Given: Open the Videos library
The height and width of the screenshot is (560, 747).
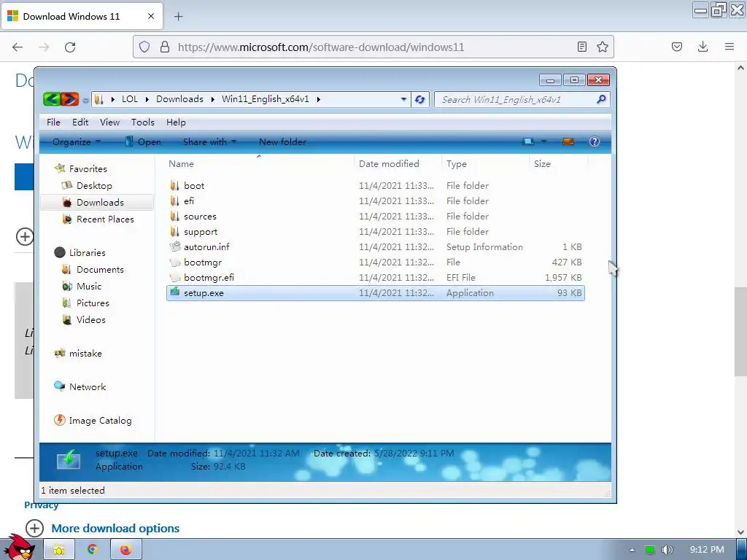Looking at the screenshot, I should pyautogui.click(x=90, y=319).
